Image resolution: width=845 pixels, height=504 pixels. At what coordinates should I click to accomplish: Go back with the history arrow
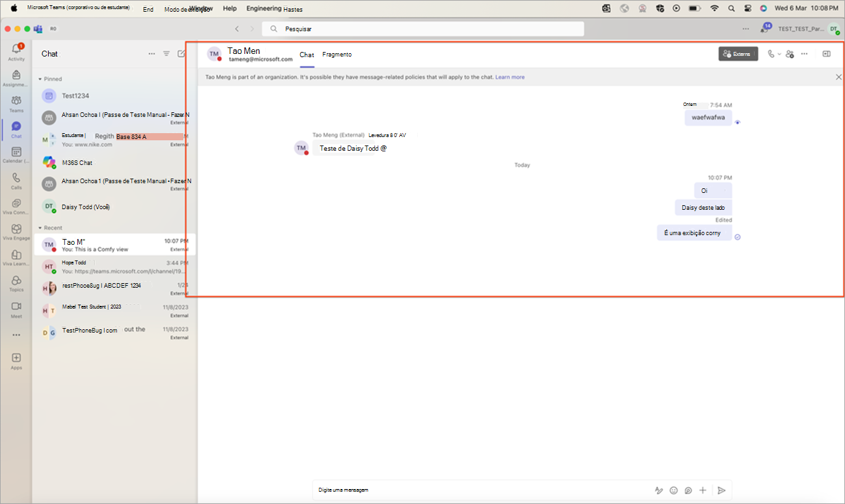click(237, 29)
